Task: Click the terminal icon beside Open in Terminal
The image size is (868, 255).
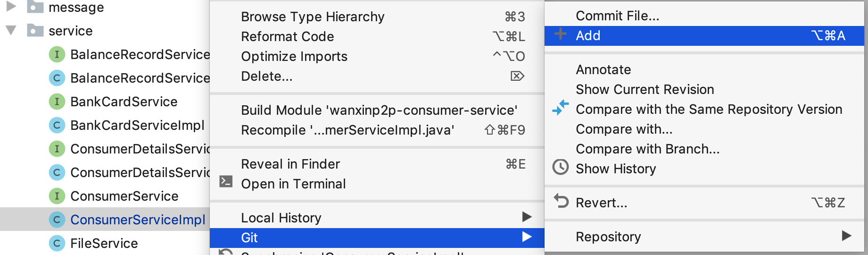Action: click(x=226, y=182)
